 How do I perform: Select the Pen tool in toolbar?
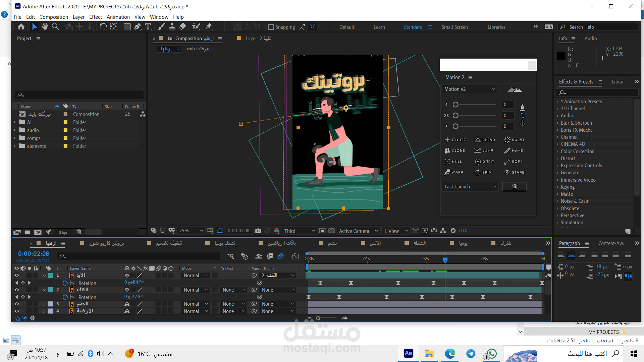point(138,27)
